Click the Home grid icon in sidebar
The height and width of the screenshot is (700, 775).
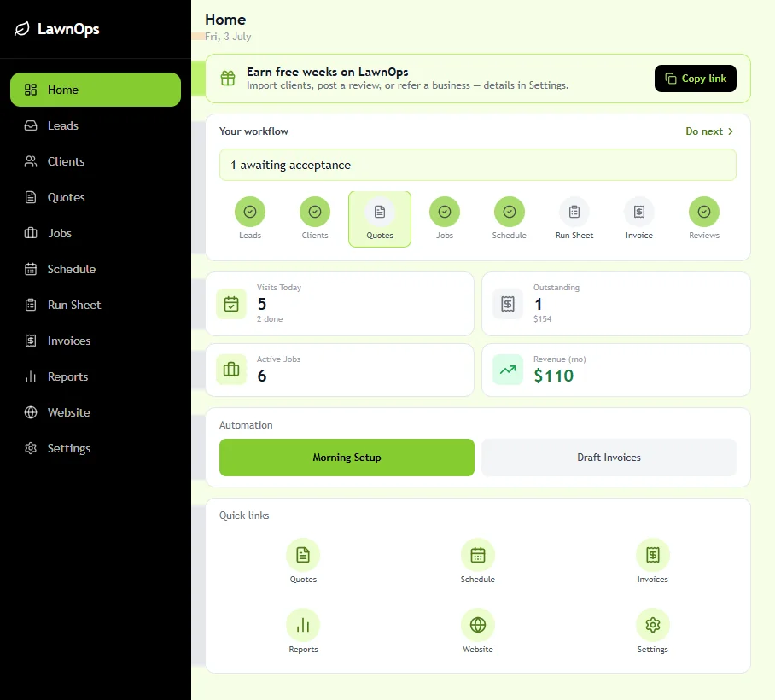pyautogui.click(x=31, y=90)
